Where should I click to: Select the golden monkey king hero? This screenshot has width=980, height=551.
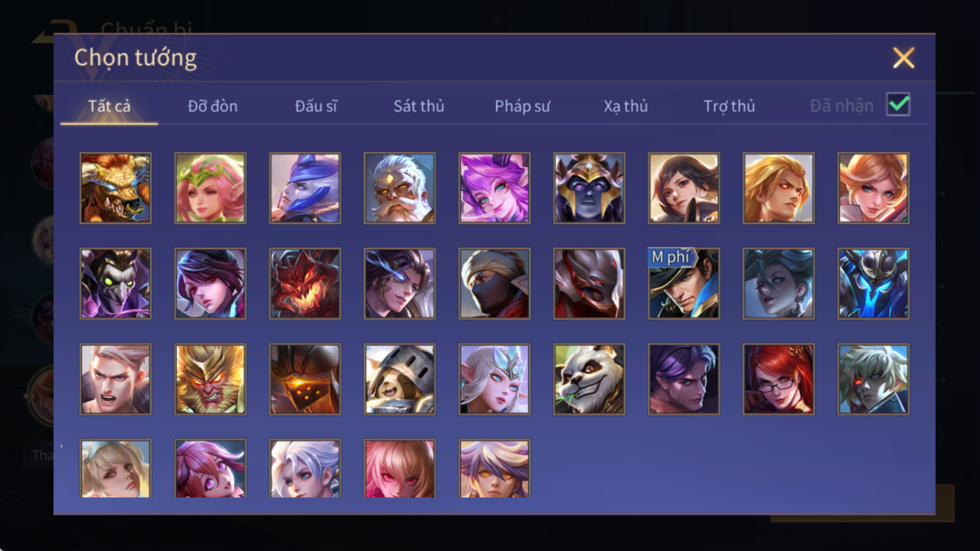tap(210, 379)
